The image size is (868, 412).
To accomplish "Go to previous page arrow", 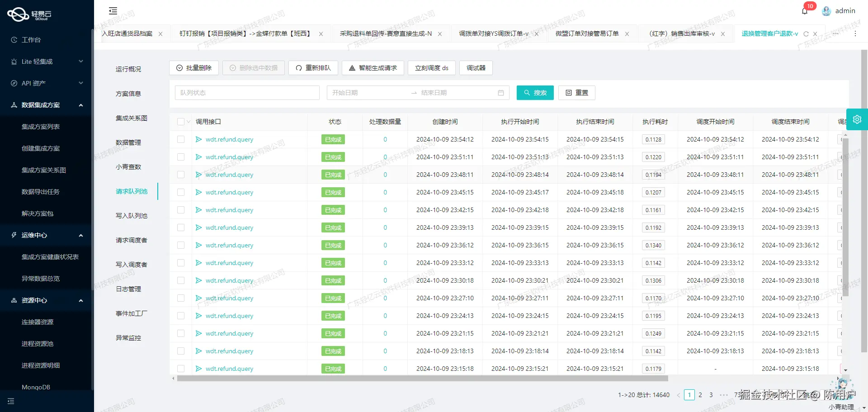I will pyautogui.click(x=678, y=395).
